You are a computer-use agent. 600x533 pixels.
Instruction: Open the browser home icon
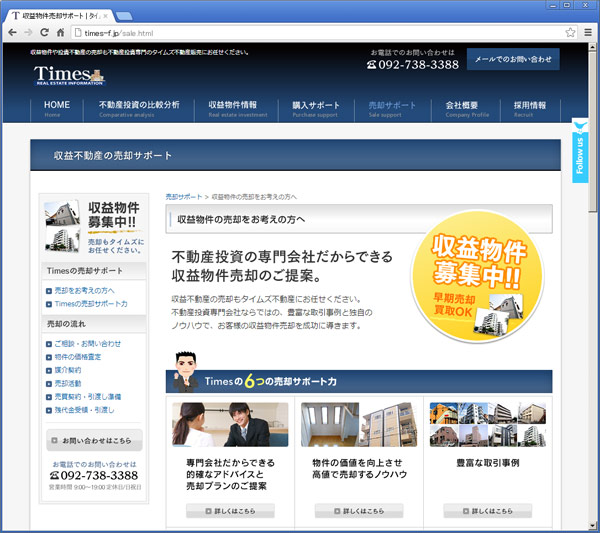60,33
